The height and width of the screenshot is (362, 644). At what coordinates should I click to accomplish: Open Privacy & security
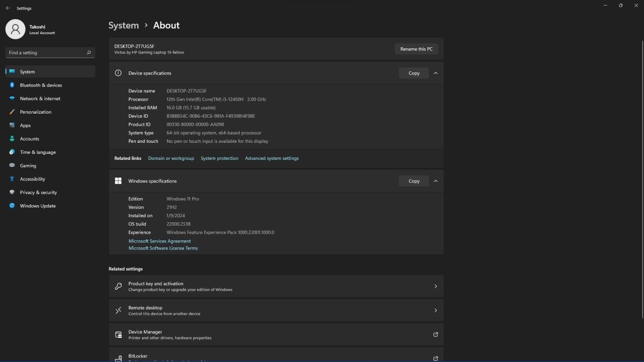[50, 192]
